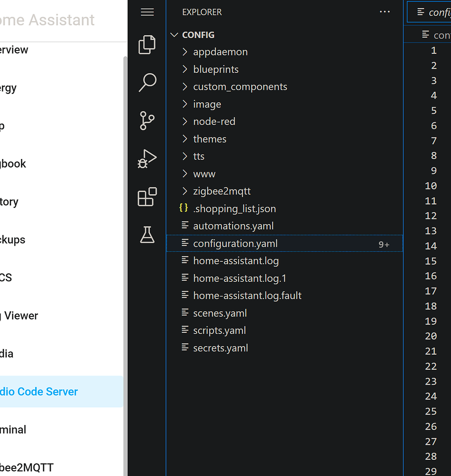Screen dimensions: 451x476
Task: Open home-assistant.log file
Action: click(235, 261)
